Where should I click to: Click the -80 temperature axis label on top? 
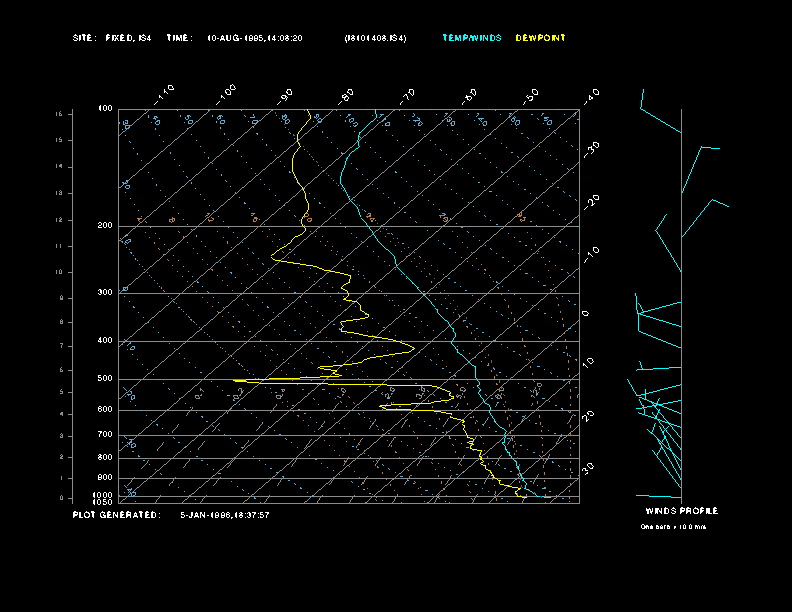click(x=347, y=95)
